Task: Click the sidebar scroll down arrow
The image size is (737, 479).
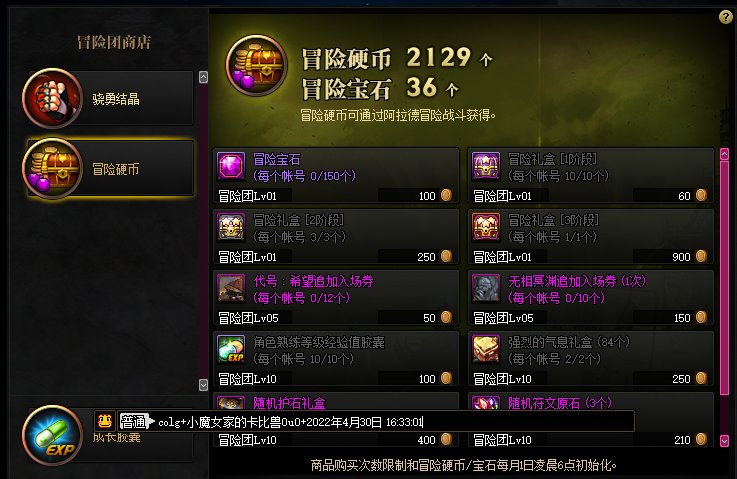Action: coord(204,385)
